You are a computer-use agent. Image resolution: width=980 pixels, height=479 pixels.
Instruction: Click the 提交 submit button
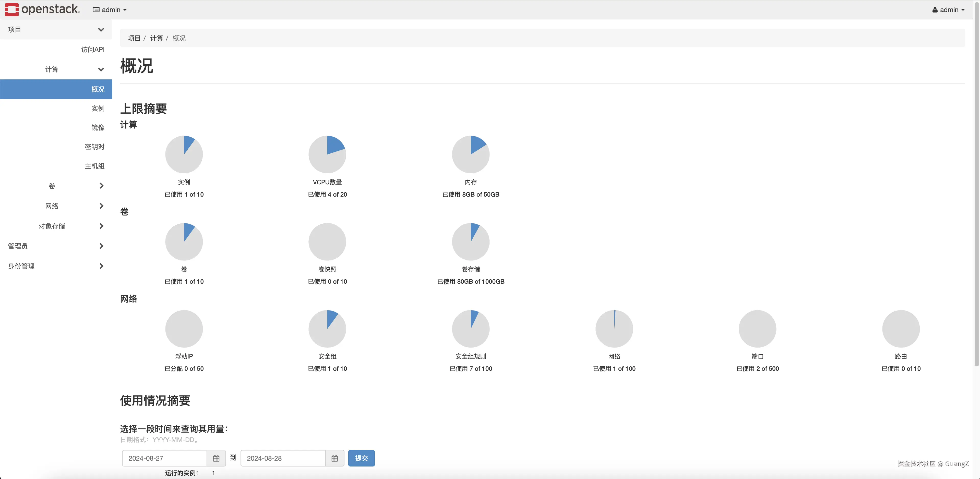[361, 458]
